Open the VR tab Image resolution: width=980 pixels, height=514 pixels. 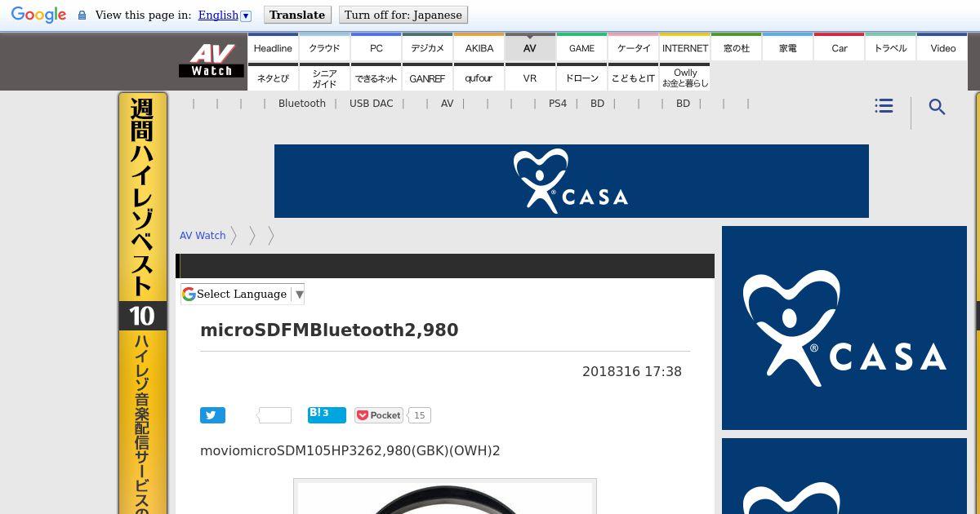coord(530,78)
